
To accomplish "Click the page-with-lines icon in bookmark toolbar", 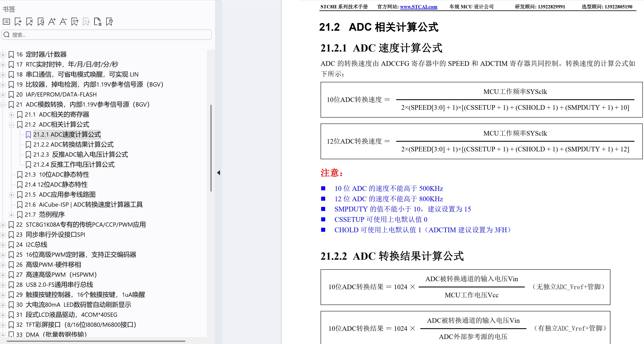I will (x=98, y=22).
